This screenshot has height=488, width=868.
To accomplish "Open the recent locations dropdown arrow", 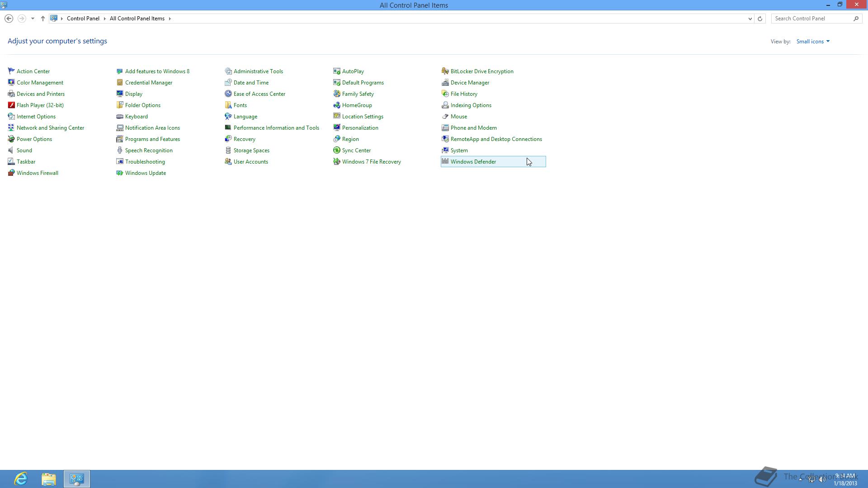I will pyautogui.click(x=33, y=19).
